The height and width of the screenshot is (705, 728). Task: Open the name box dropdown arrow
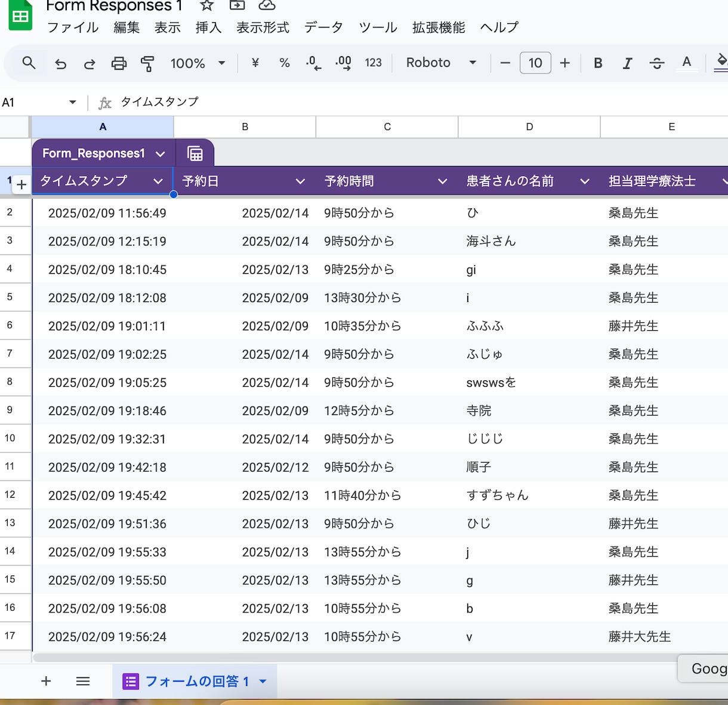pyautogui.click(x=73, y=102)
